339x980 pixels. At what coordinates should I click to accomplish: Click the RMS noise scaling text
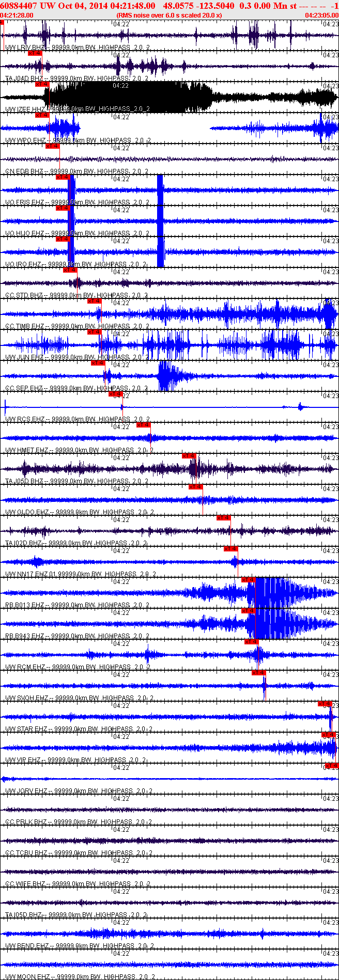click(169, 15)
